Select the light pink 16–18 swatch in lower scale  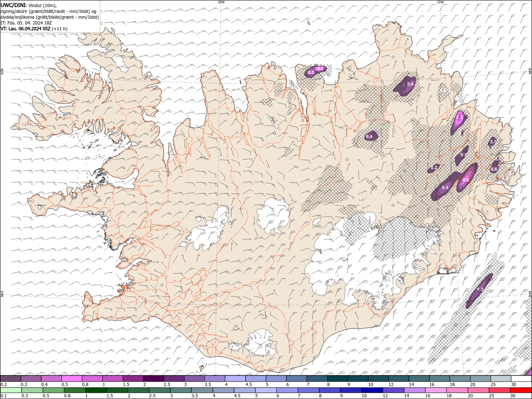(436, 390)
